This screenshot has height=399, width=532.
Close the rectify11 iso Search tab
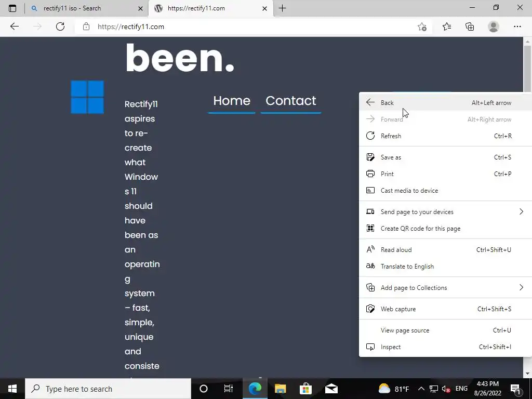140,8
